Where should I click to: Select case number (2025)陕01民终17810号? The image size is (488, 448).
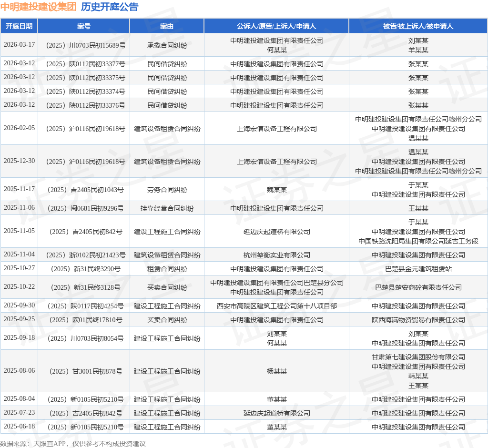86,320
